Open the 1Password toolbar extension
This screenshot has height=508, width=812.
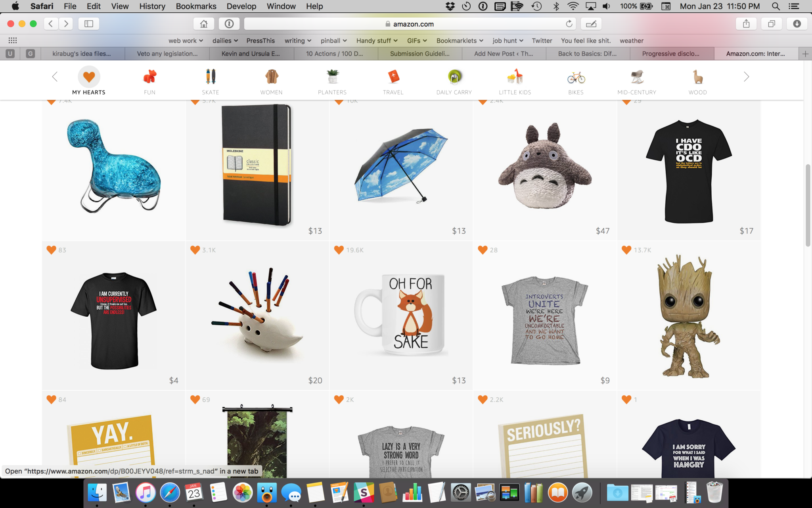click(x=229, y=24)
